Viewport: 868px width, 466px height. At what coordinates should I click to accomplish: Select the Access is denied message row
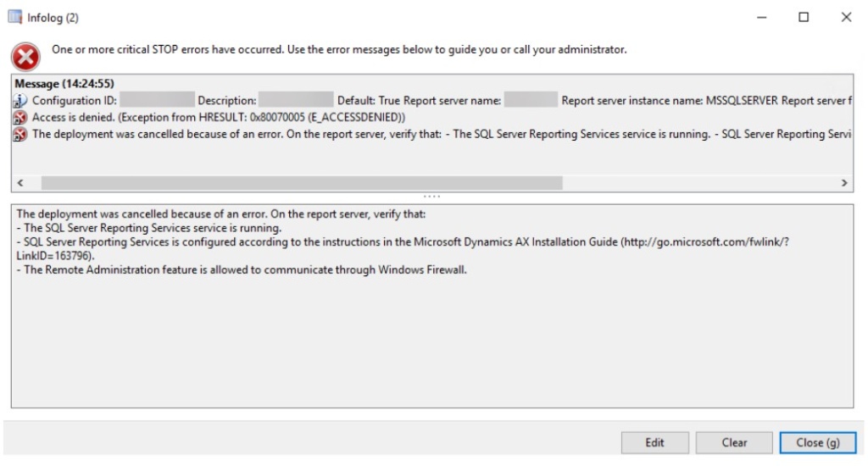click(x=431, y=117)
